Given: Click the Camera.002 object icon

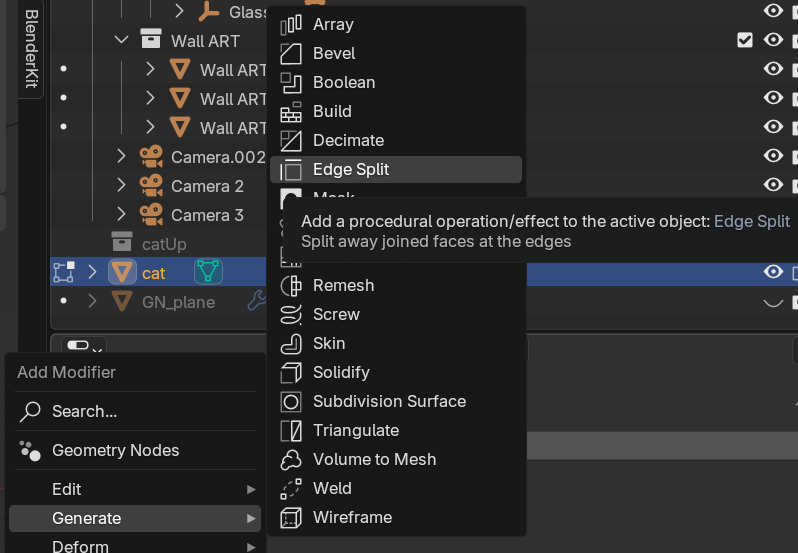Looking at the screenshot, I should [151, 157].
